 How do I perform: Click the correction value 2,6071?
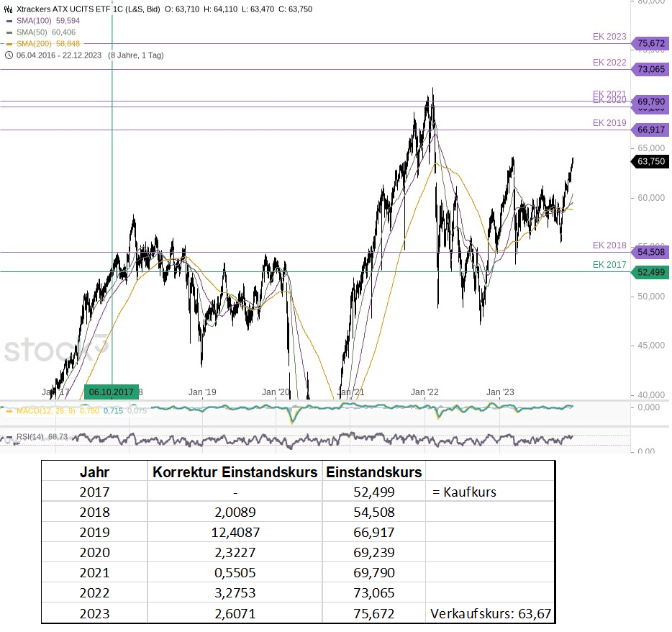235,613
